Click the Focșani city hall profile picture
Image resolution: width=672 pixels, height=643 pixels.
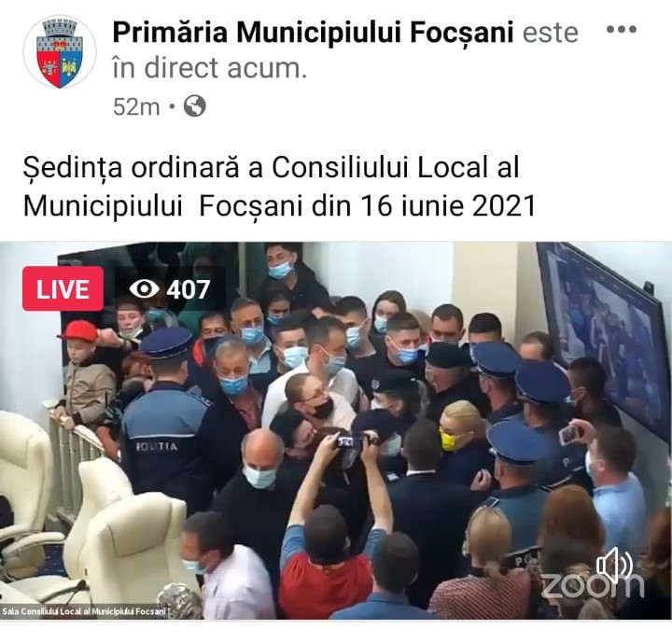[60, 52]
